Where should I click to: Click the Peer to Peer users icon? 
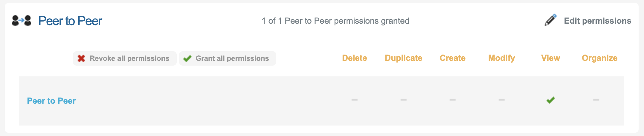point(22,21)
